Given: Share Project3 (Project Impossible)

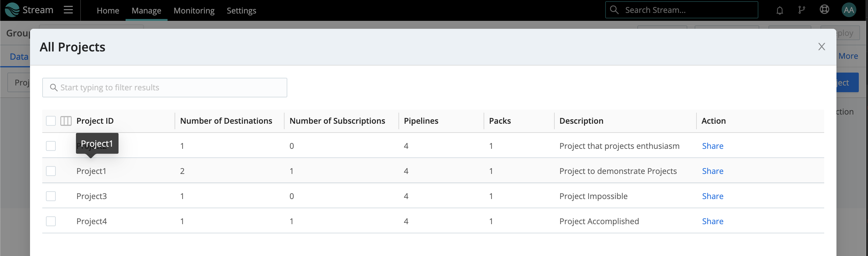Looking at the screenshot, I should pyautogui.click(x=713, y=196).
